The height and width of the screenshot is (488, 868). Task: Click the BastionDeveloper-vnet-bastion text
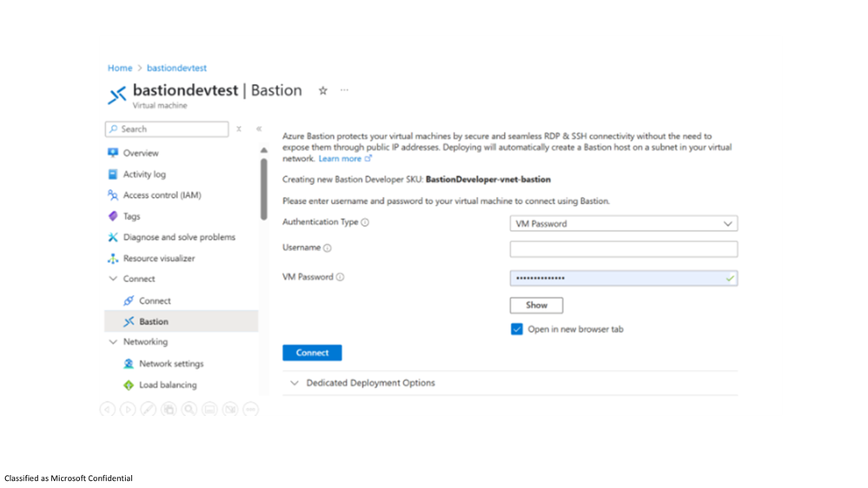[x=488, y=179]
